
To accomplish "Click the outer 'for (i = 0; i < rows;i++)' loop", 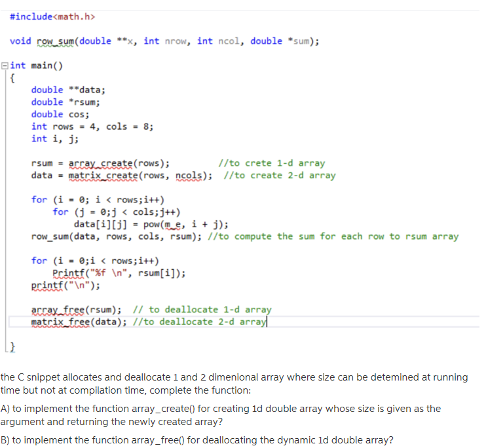I will 98,200.
